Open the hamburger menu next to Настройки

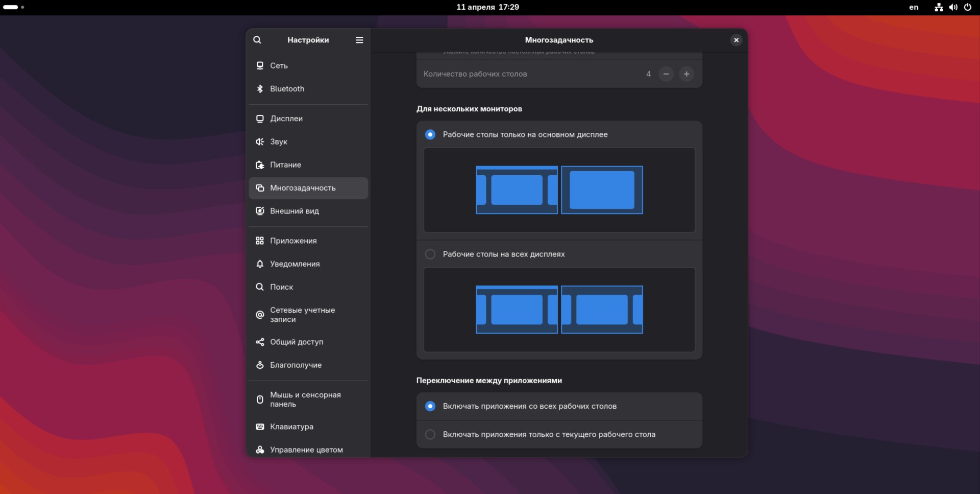359,40
